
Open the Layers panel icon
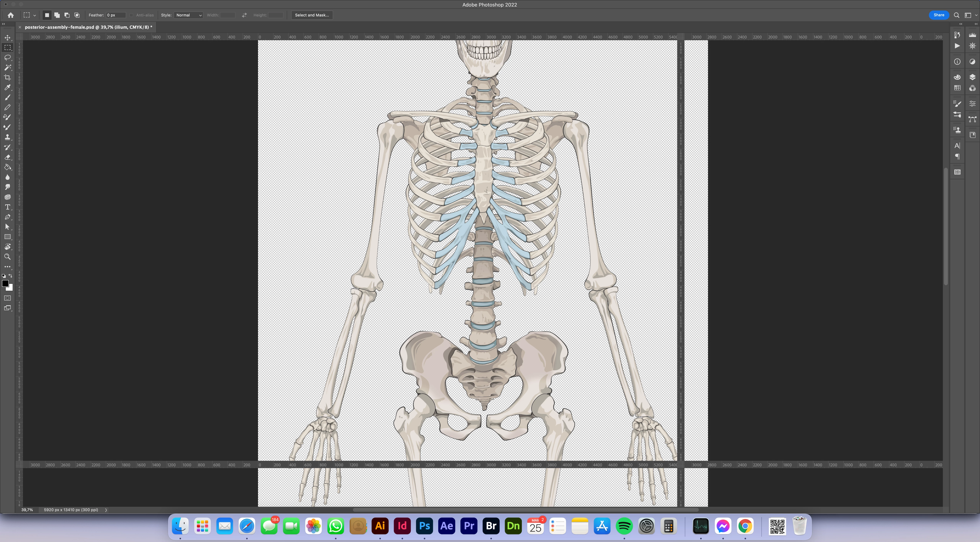(972, 77)
